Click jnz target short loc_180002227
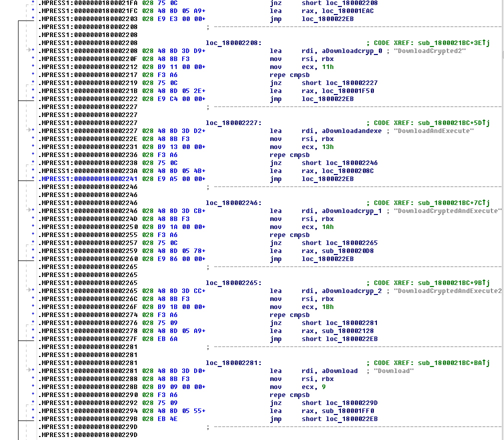This screenshot has width=504, height=440. click(340, 83)
